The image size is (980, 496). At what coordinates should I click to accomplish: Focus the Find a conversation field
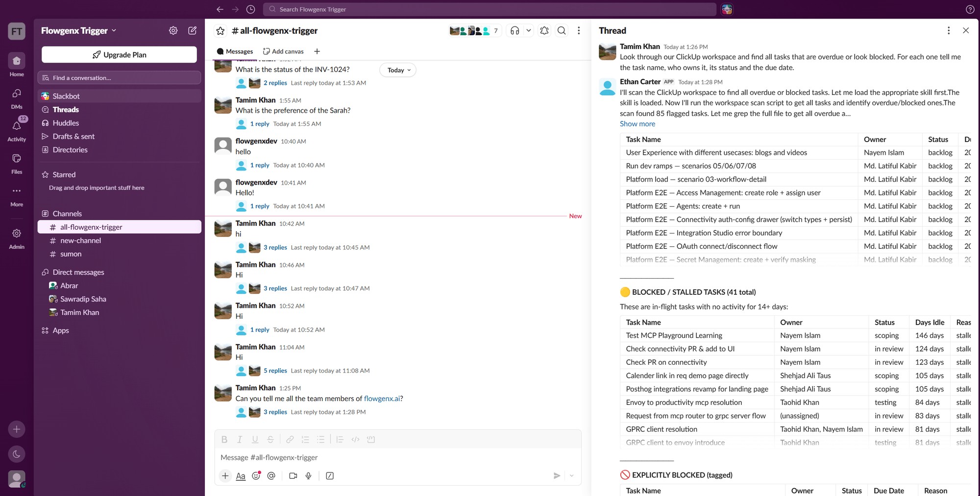click(x=119, y=78)
